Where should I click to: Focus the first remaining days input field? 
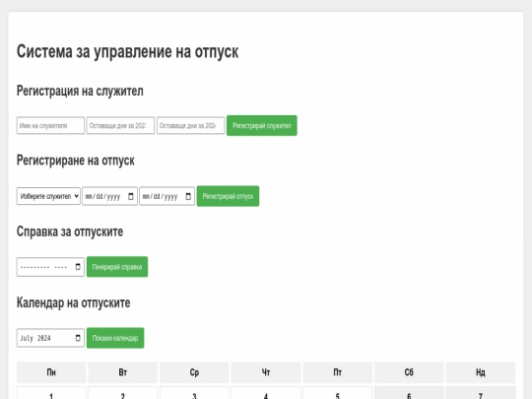click(x=120, y=125)
